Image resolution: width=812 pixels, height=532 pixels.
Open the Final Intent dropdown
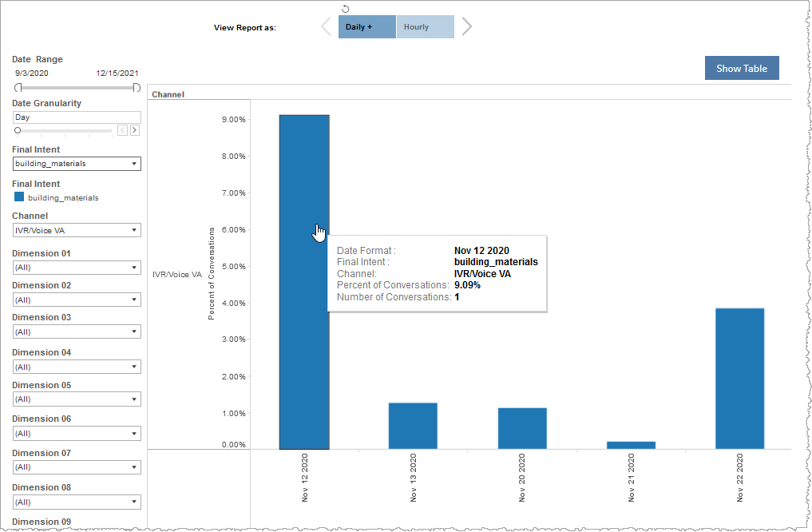click(x=76, y=163)
